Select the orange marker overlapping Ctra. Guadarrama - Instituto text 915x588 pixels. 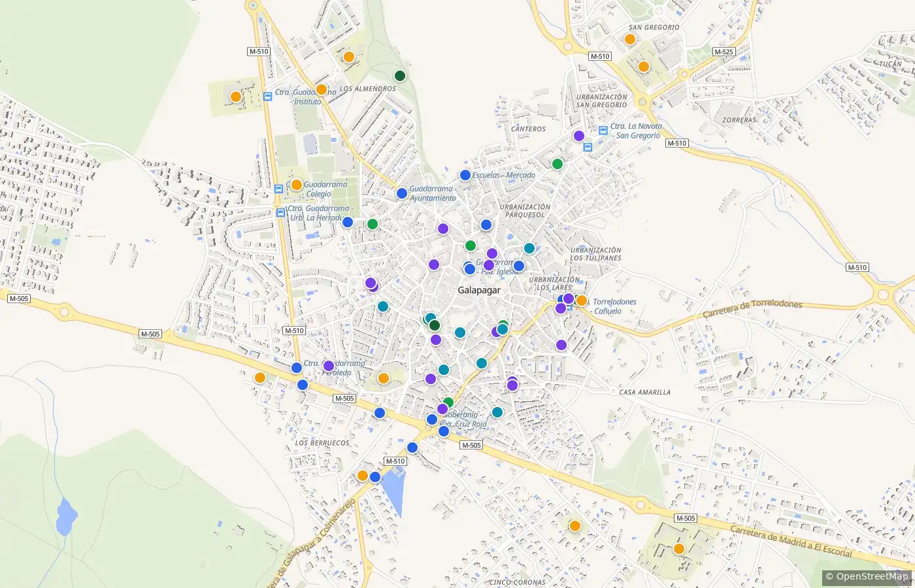coord(321,90)
